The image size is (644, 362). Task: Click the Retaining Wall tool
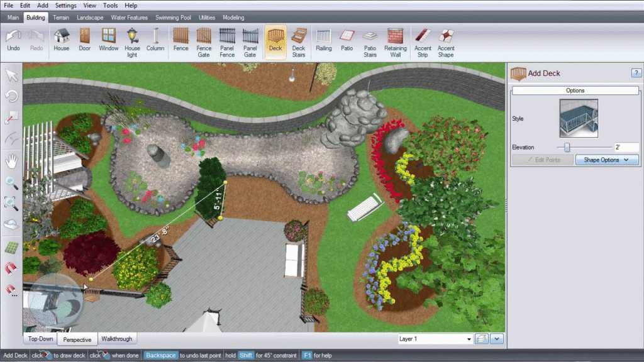coord(395,41)
